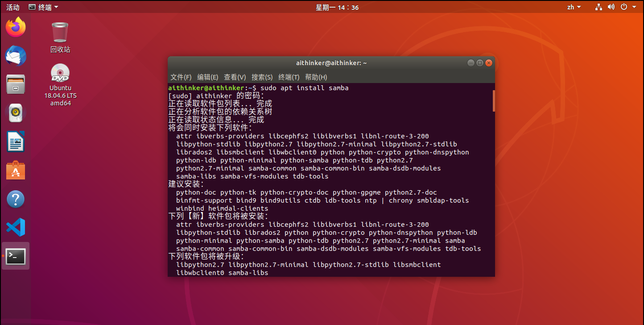Screen dimensions: 644x325
Task: Select the Trash desktop icon
Action: tap(60, 37)
